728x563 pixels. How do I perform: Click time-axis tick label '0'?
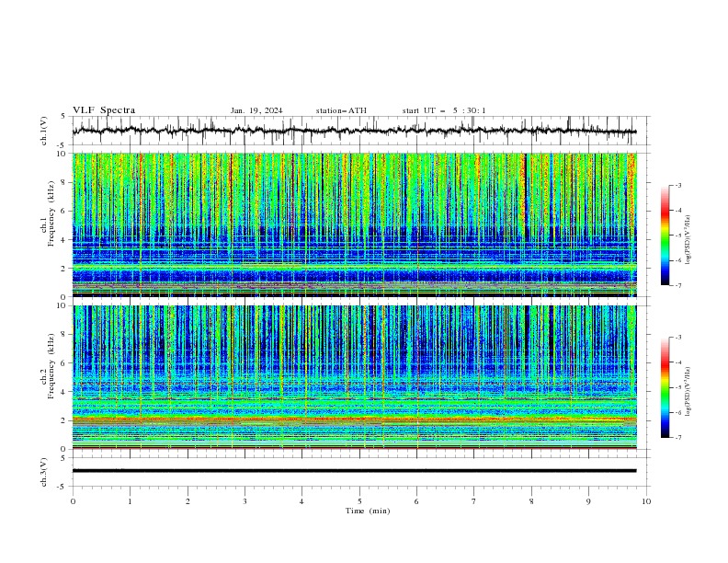[x=73, y=501]
